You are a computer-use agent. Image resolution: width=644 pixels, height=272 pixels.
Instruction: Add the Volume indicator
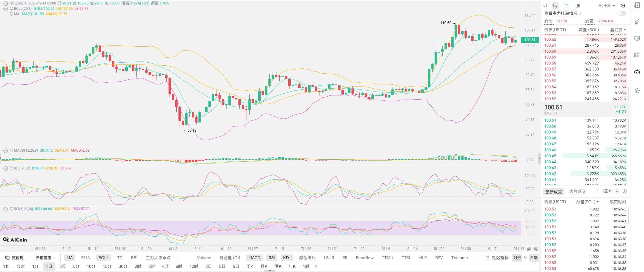tap(204, 258)
